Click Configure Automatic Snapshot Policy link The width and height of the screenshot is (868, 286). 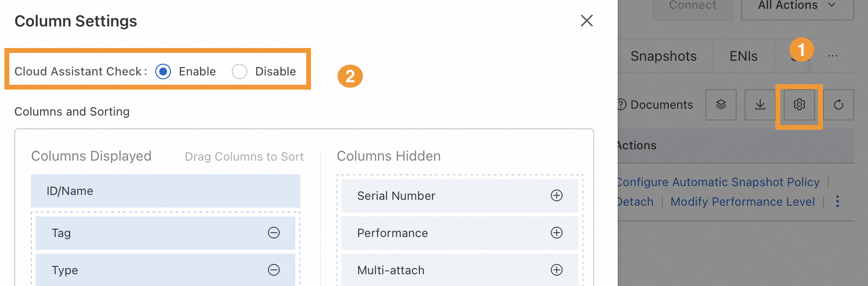coord(718,182)
